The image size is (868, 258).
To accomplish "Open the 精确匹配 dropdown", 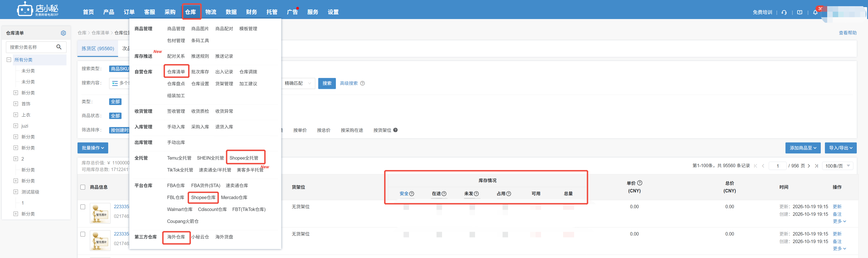I will (298, 83).
